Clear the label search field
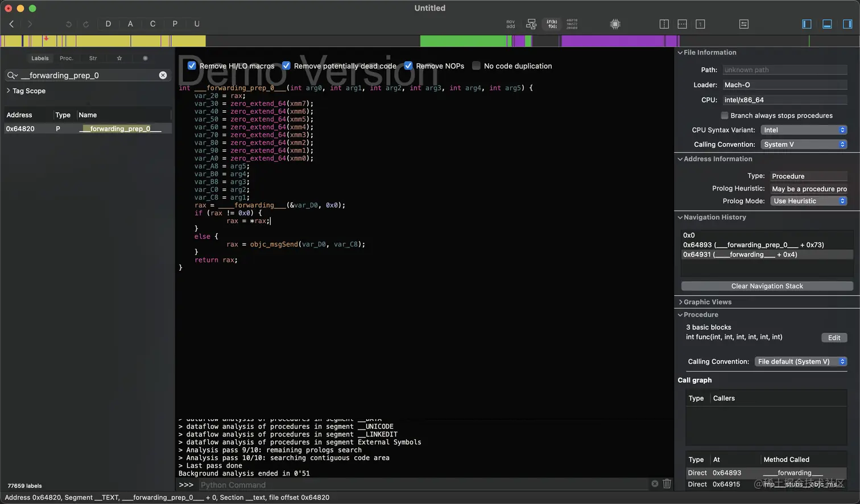Viewport: 860px width, 504px height. pos(163,75)
